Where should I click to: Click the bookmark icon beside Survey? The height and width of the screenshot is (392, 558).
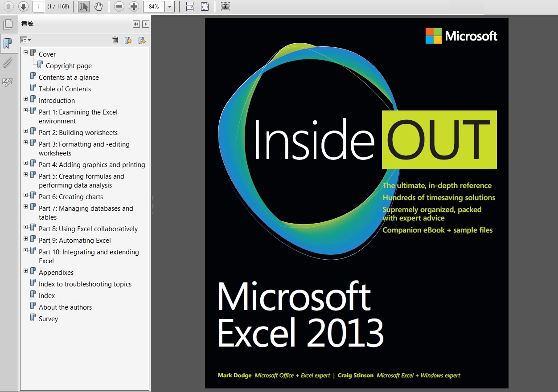pos(33,318)
